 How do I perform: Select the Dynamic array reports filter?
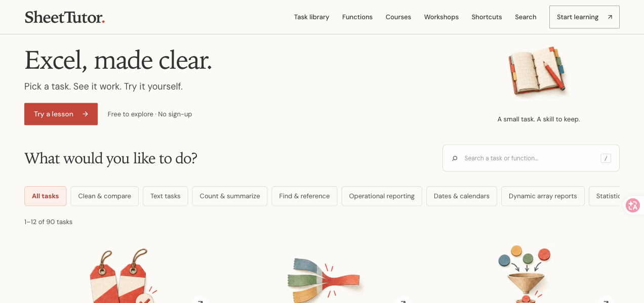coord(543,196)
